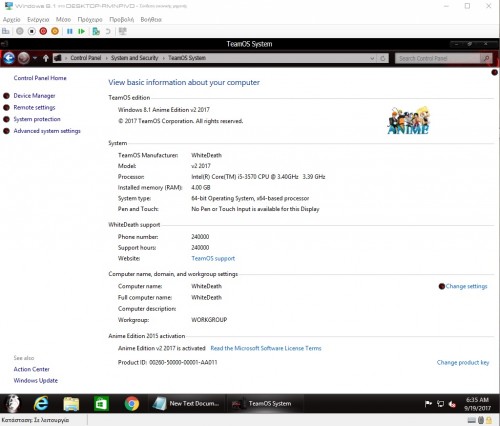
Task: Open the Μέσα menu
Action: pyautogui.click(x=63, y=20)
